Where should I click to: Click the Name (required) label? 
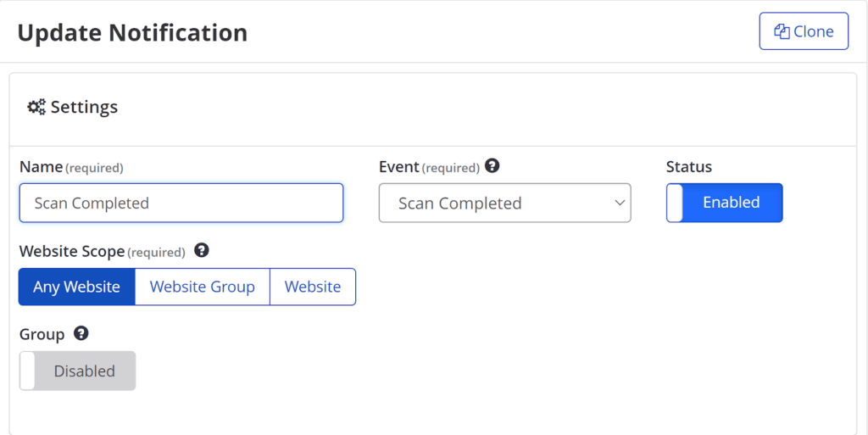click(70, 167)
